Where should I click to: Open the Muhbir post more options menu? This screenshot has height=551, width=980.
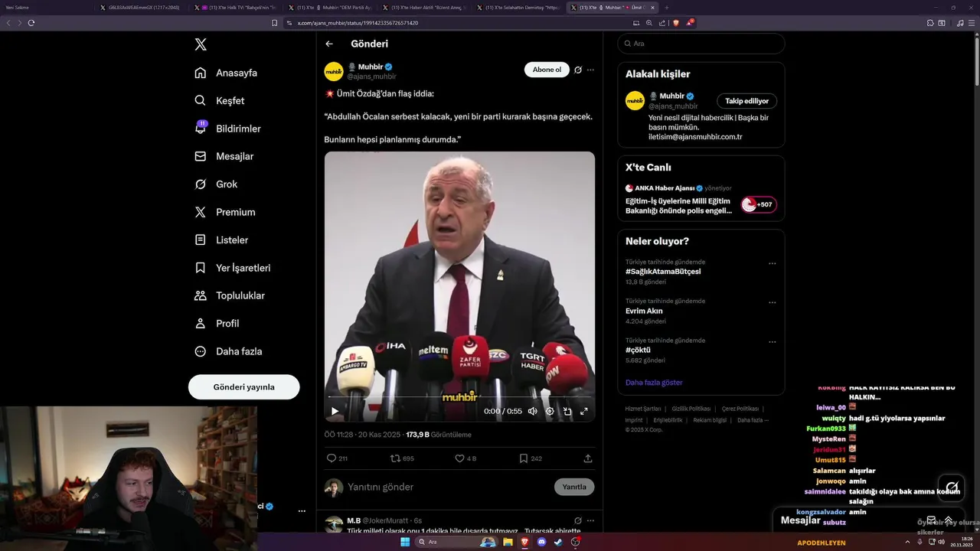click(x=590, y=70)
